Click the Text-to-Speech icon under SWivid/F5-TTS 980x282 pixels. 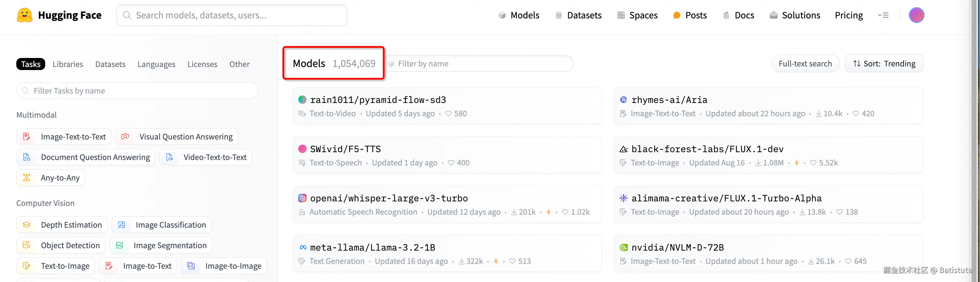click(302, 163)
